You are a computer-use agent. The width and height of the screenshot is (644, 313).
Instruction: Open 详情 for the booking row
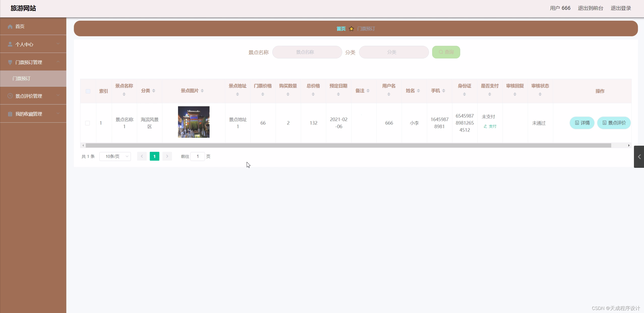[x=582, y=123]
